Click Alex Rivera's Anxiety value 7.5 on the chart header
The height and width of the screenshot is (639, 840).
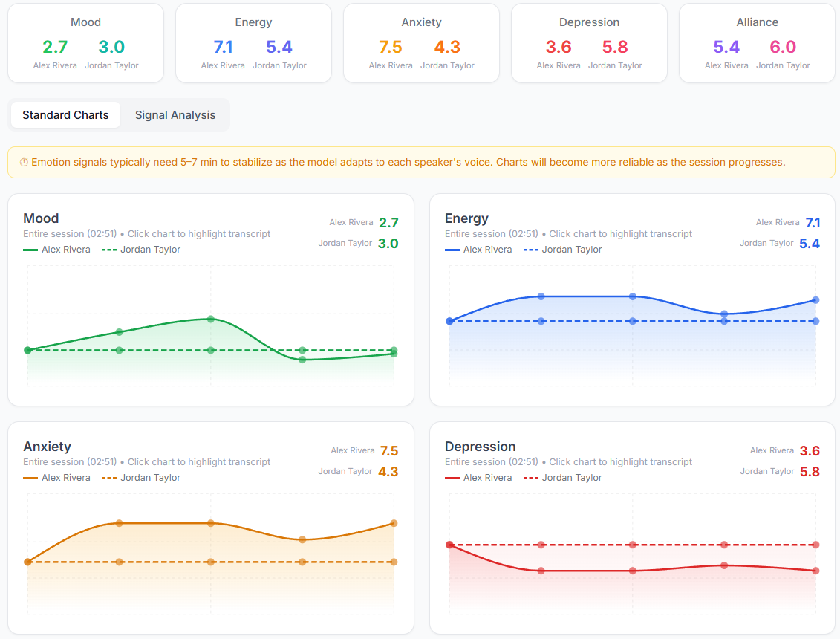[389, 450]
